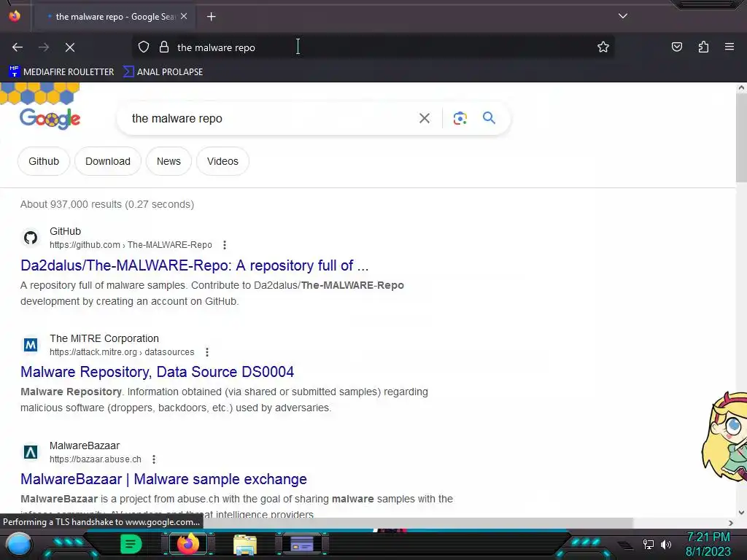The height and width of the screenshot is (560, 747).
Task: Close the malware repo Google Search tab
Action: click(184, 16)
